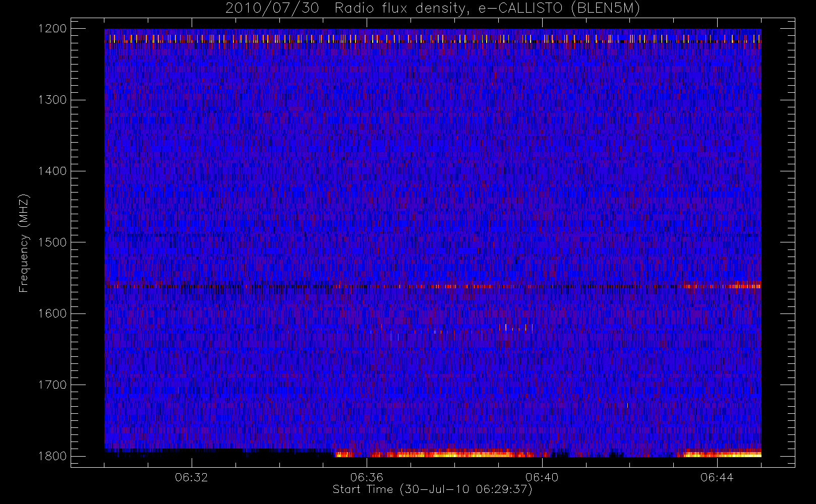Select the 1400 frequency tick label

click(x=52, y=171)
